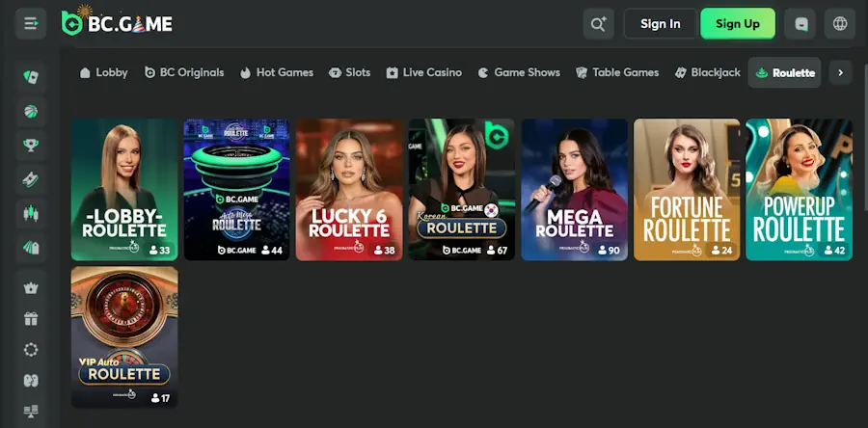Open the globe language icon

tap(840, 24)
